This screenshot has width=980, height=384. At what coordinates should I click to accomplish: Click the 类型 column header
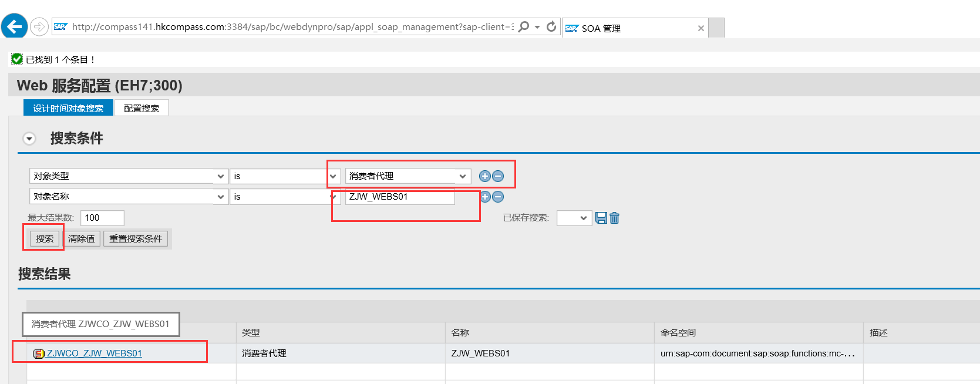click(x=341, y=332)
